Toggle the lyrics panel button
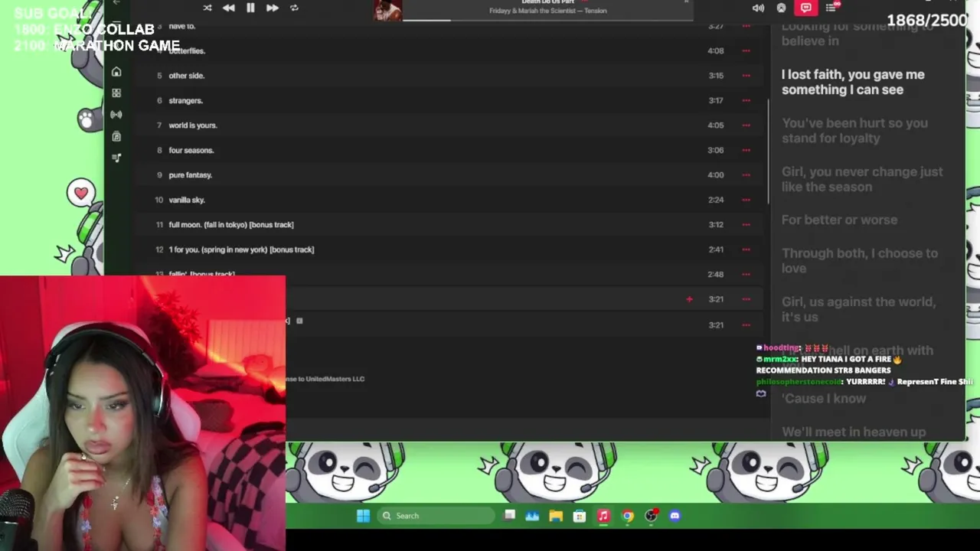980x551 pixels. click(805, 8)
